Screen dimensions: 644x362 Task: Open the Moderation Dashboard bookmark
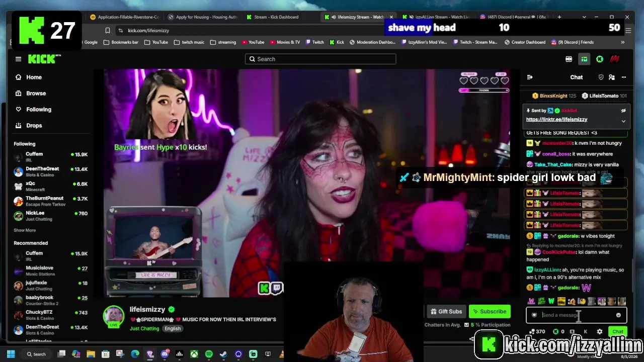(371, 42)
